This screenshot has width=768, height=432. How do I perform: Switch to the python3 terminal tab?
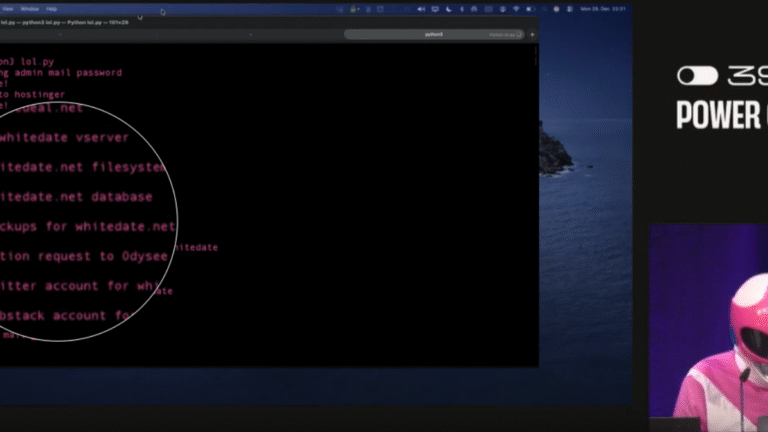[434, 34]
